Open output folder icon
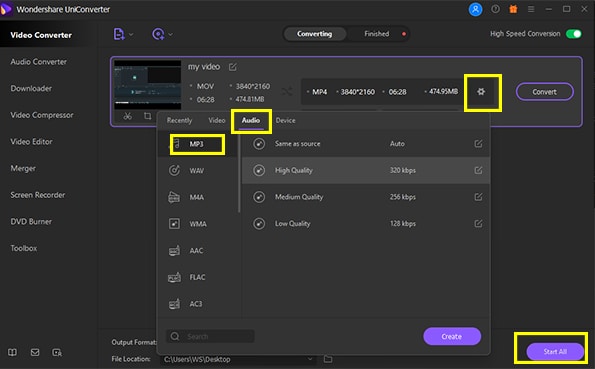Screen dimensions: 595x369 (328, 359)
